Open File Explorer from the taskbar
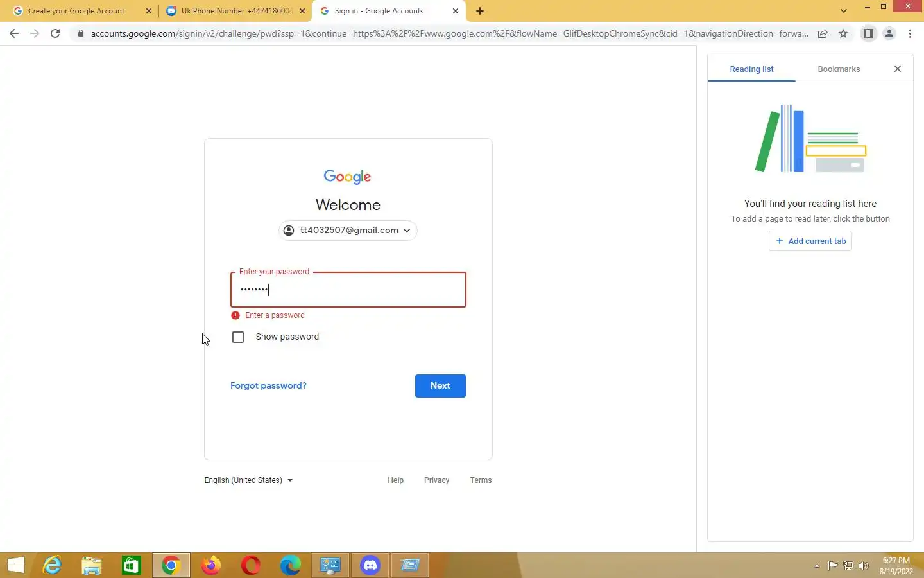The width and height of the screenshot is (924, 578). (92, 565)
